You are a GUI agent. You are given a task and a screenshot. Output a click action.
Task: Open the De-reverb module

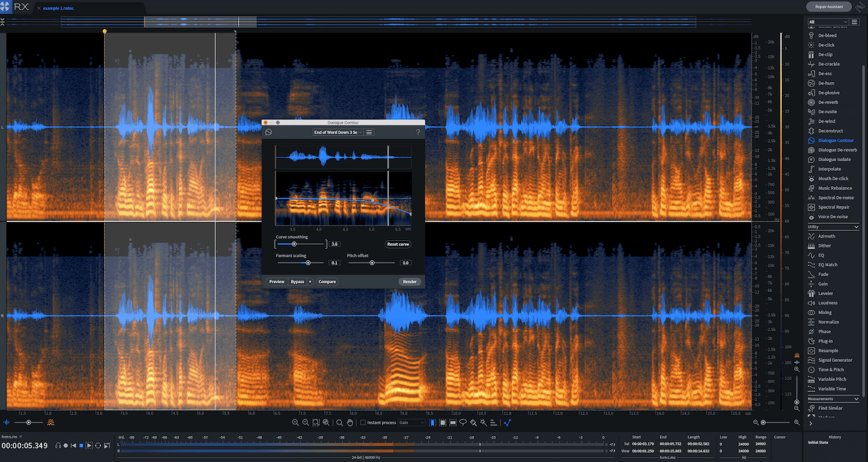[828, 102]
